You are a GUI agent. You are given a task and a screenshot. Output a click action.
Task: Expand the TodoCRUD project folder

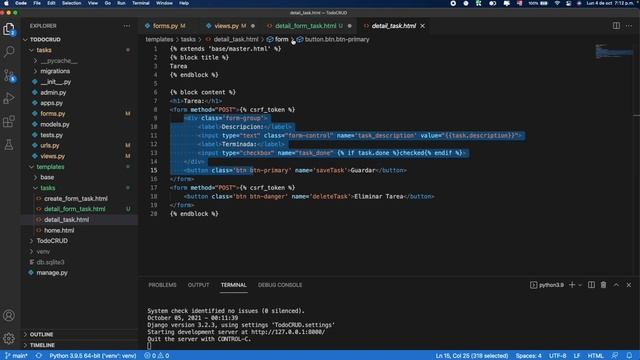point(52,241)
